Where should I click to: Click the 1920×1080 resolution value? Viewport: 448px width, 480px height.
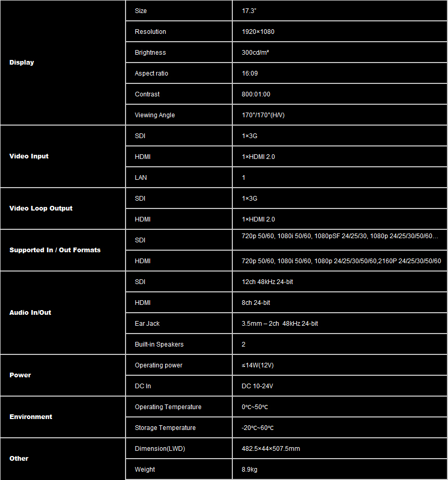[258, 32]
